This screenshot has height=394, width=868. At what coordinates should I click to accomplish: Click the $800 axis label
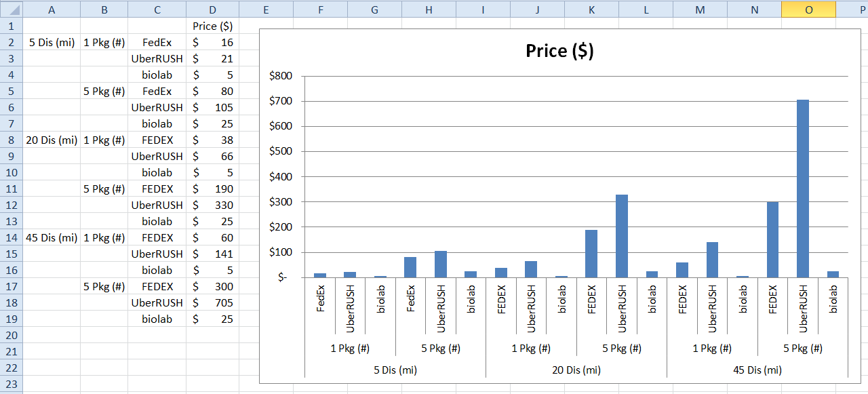(x=281, y=76)
